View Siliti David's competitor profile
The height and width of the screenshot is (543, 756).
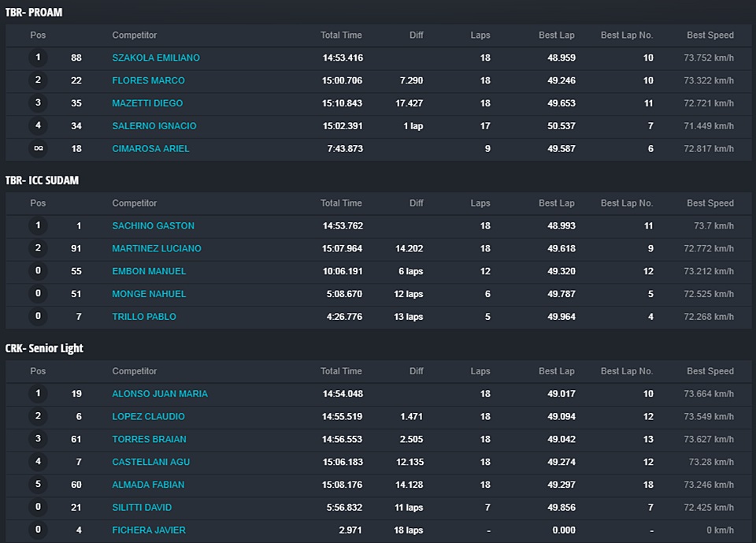coord(142,508)
